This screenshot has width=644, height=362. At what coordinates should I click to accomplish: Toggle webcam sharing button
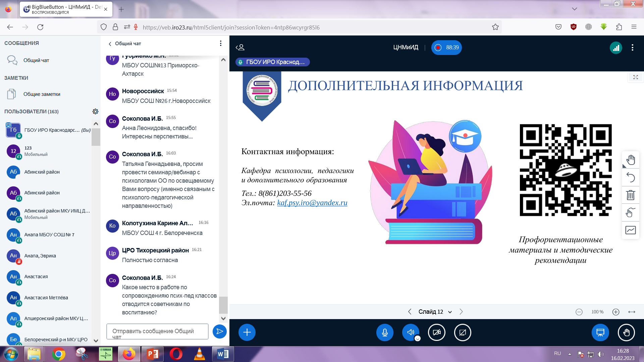point(436,333)
